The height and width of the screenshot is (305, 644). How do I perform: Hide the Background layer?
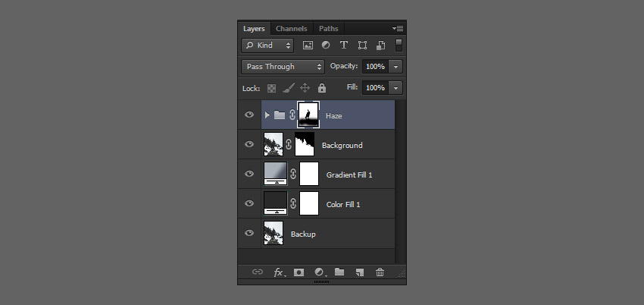tap(249, 144)
